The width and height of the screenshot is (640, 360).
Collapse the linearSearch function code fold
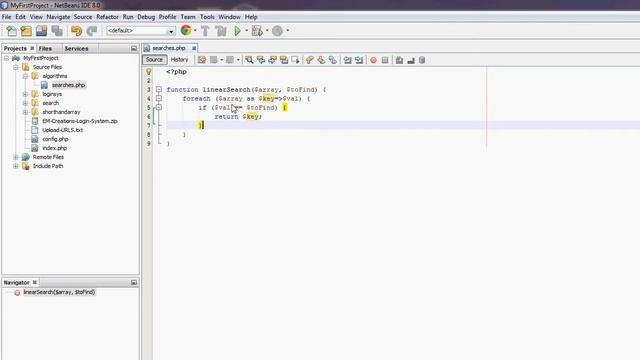pos(159,89)
